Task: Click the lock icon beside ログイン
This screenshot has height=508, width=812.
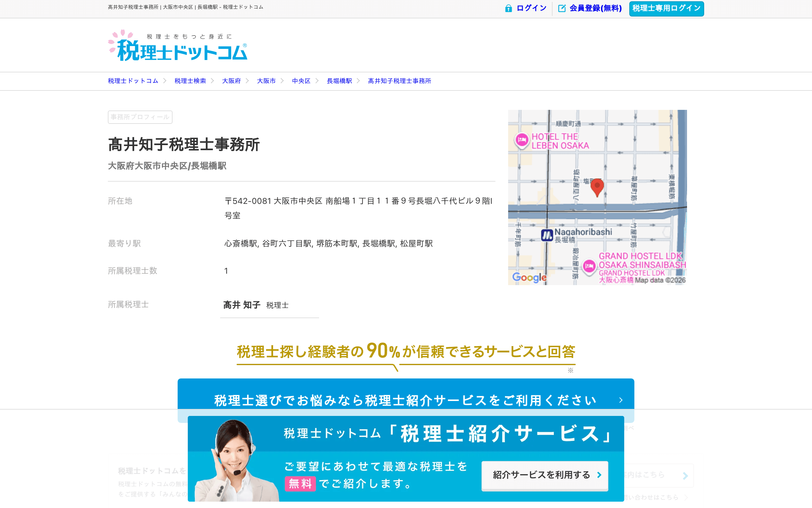Action: [508, 8]
